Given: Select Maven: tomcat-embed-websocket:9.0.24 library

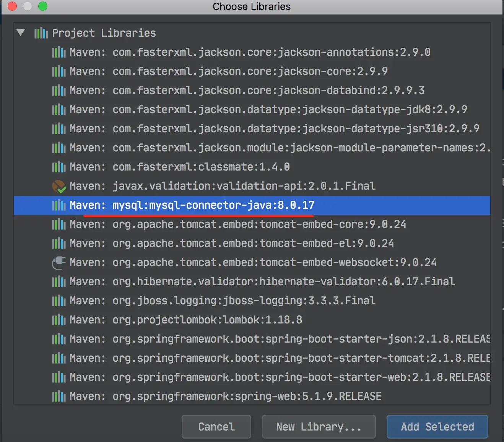Looking at the screenshot, I should point(252,262).
